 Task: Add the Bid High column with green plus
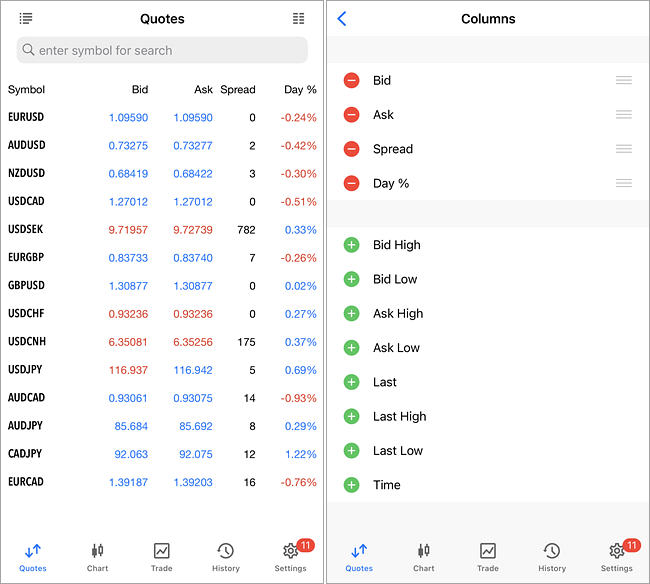pyautogui.click(x=351, y=245)
